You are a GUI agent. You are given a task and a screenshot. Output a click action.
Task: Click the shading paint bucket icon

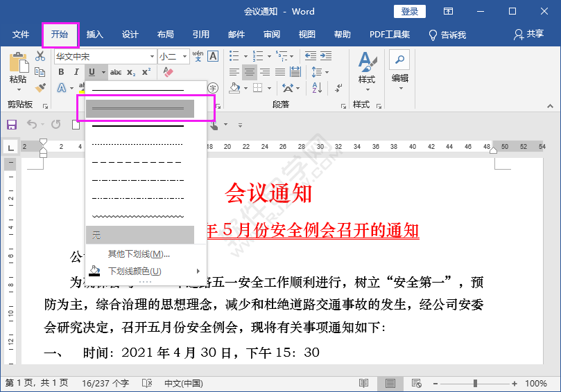pyautogui.click(x=234, y=87)
